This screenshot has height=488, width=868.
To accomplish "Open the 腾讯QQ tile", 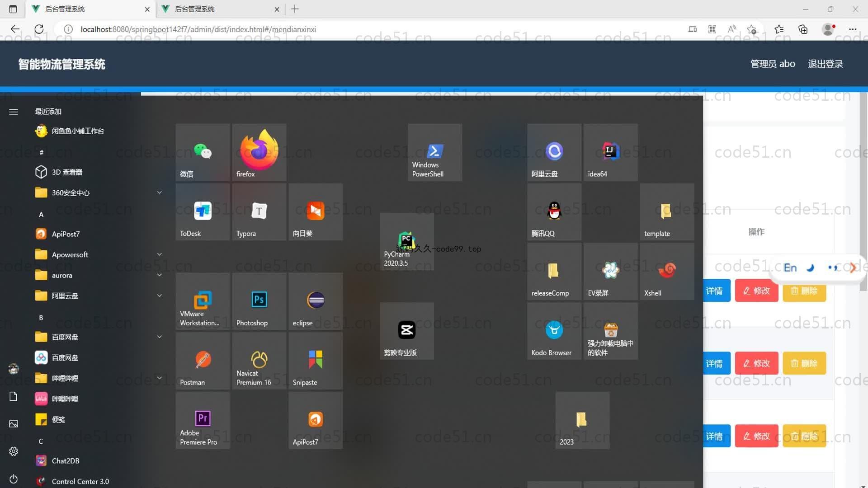I will (554, 212).
